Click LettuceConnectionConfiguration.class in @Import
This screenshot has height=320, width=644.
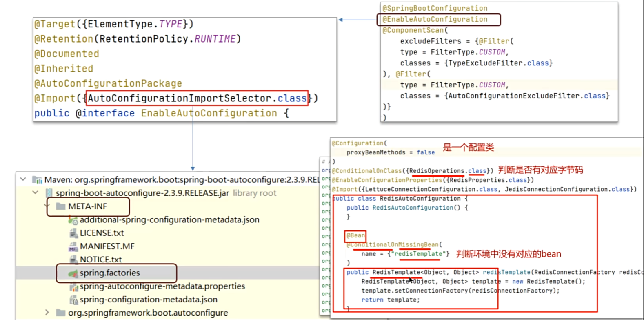431,189
